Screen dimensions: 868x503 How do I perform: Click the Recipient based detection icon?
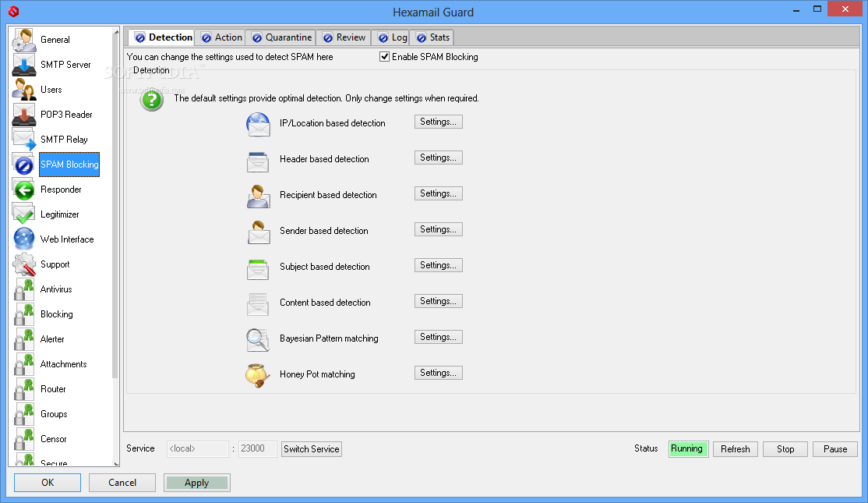tap(258, 196)
